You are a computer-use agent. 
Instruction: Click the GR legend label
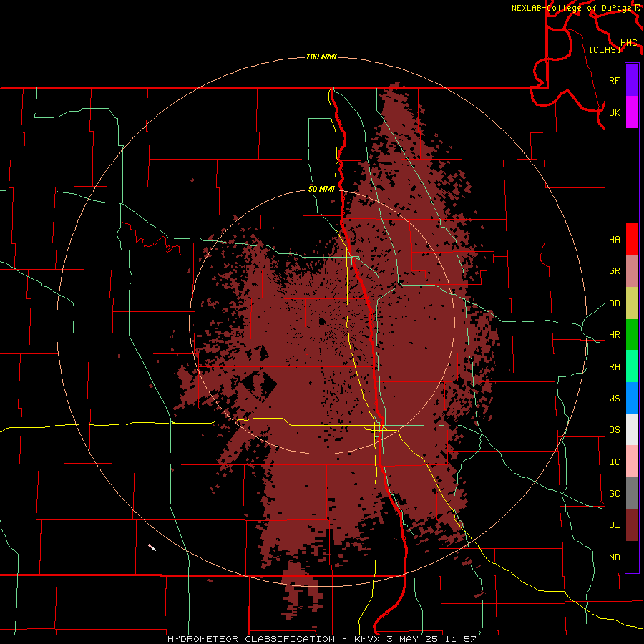[614, 271]
